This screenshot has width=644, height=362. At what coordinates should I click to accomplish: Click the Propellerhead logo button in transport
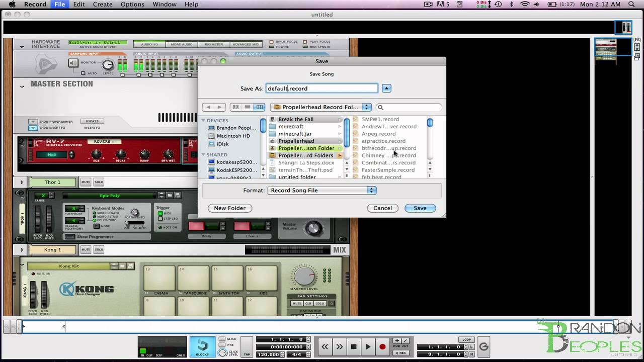(x=484, y=346)
